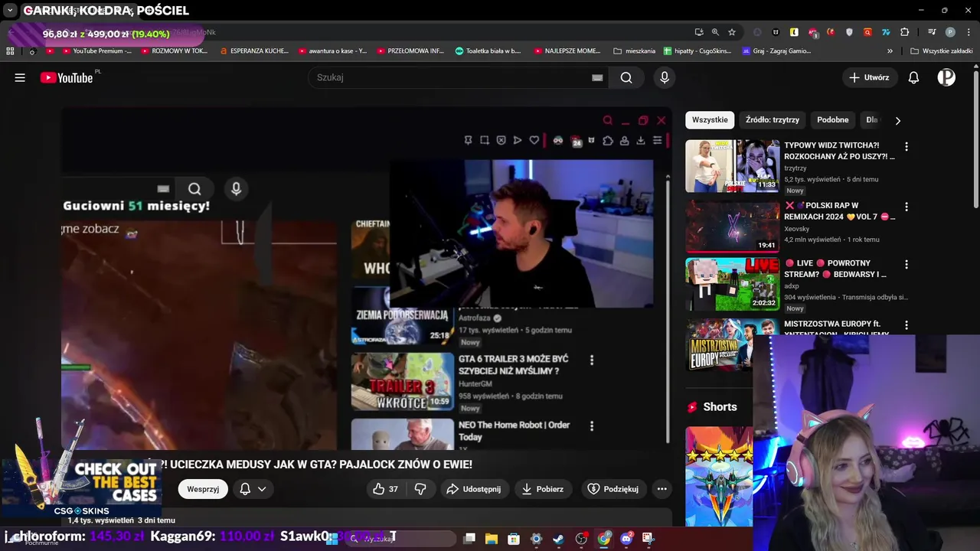The width and height of the screenshot is (980, 551).
Task: Click the Pobierz download button
Action: pos(543,489)
